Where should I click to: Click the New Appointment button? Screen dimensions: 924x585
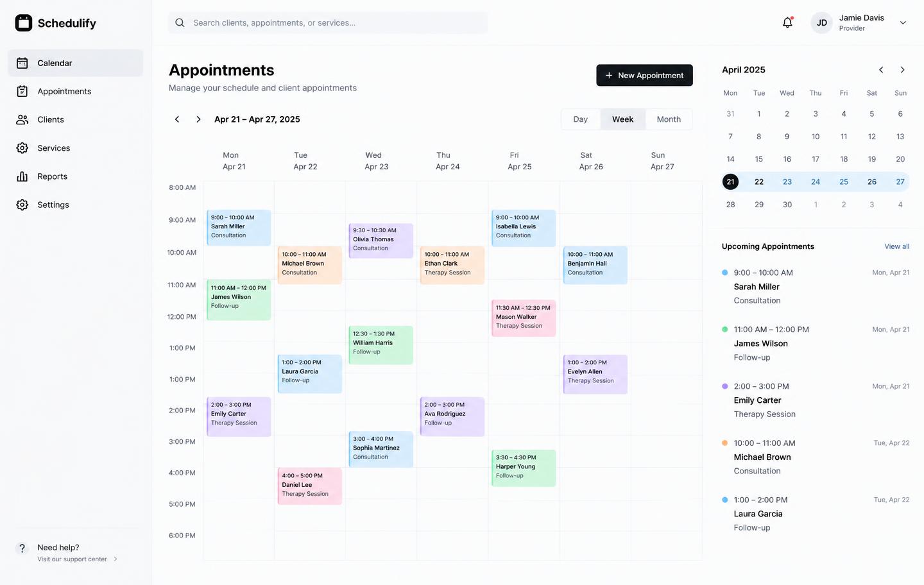click(x=644, y=75)
